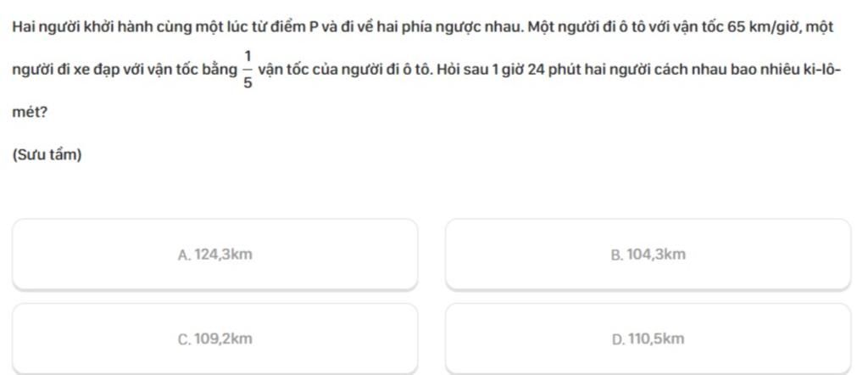Image resolution: width=868 pixels, height=375 pixels.
Task: Click the 109,2km value text
Action: click(x=224, y=339)
